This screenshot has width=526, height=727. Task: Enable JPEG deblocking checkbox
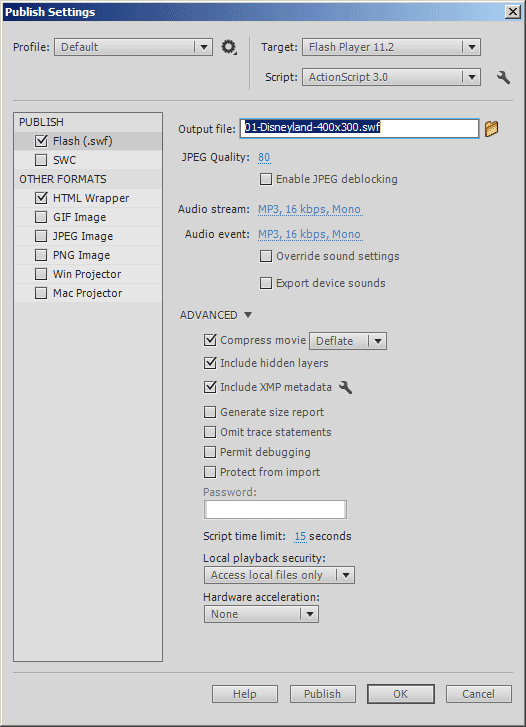[x=266, y=179]
